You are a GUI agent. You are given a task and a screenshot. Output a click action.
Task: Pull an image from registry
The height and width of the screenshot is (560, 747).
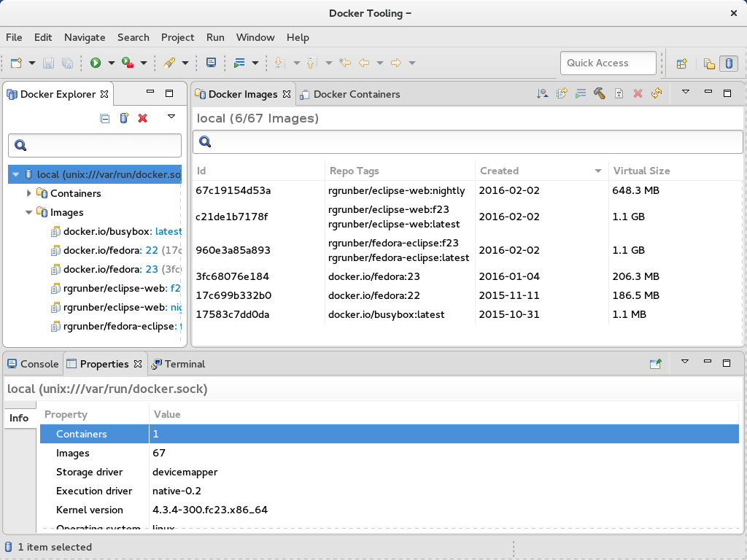543,93
